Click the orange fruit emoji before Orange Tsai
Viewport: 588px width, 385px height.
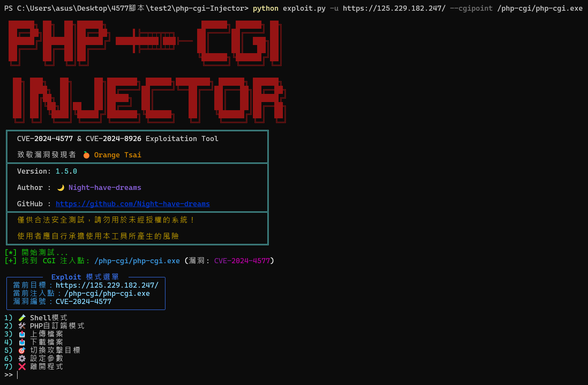coord(86,155)
